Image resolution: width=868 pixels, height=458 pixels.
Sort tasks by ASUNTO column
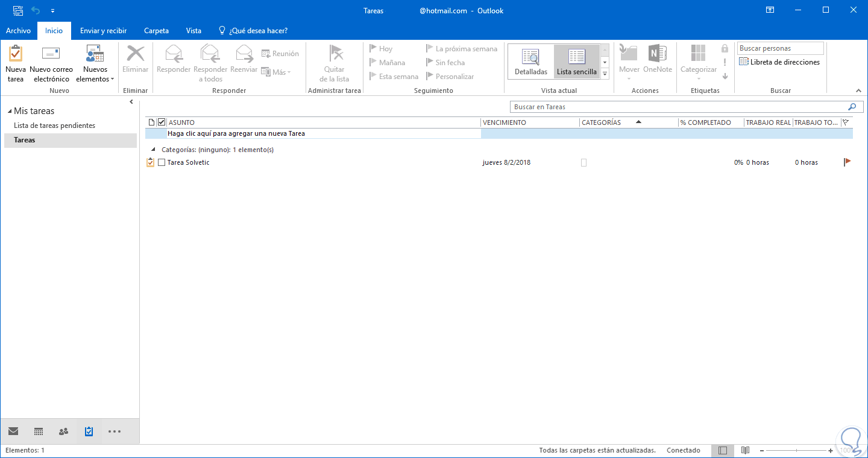pos(324,122)
